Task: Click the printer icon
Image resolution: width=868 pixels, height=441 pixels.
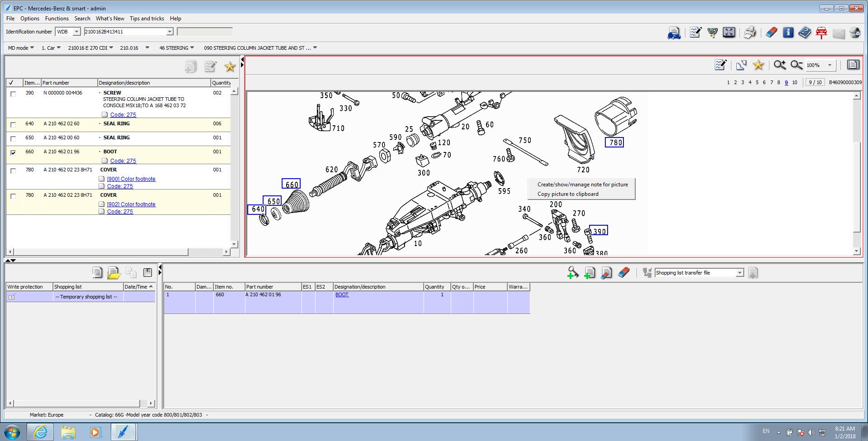Action: click(750, 33)
